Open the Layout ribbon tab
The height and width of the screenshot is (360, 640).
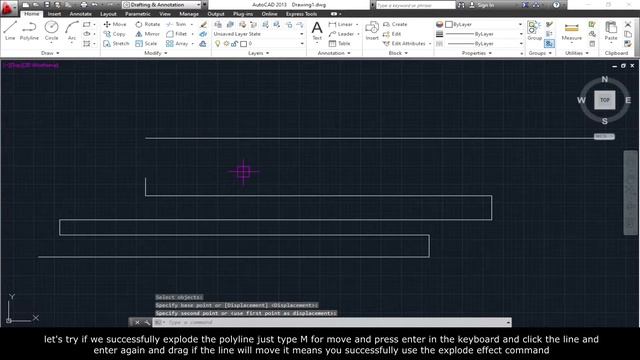click(108, 14)
